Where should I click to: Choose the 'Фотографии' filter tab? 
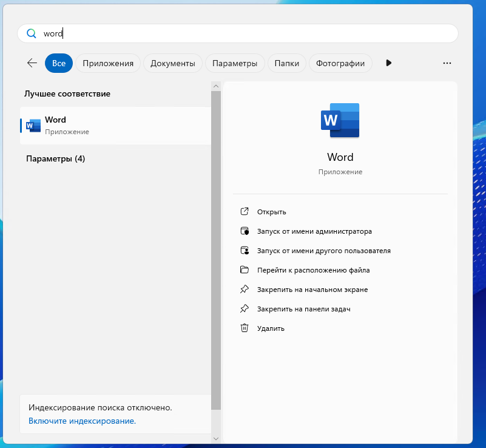[x=340, y=63]
